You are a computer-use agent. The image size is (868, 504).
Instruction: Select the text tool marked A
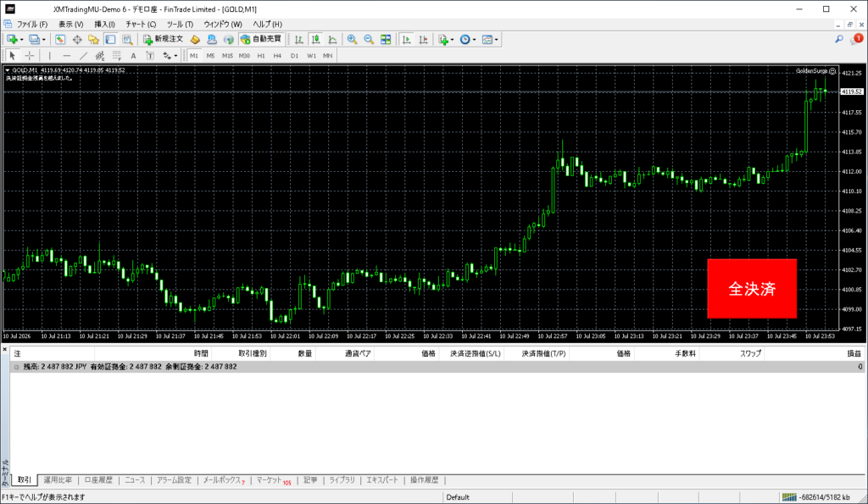click(x=133, y=55)
